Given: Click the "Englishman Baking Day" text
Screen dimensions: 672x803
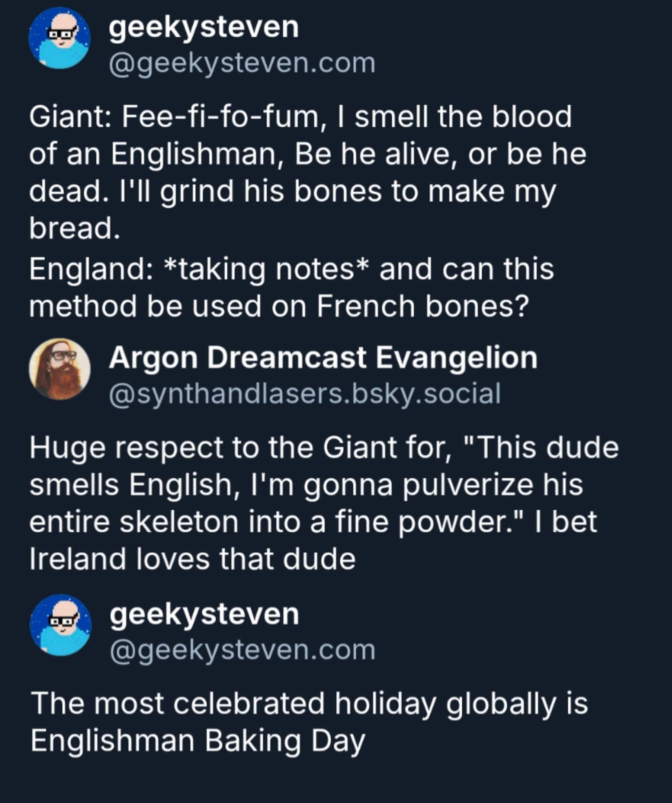Looking at the screenshot, I should click(197, 740).
